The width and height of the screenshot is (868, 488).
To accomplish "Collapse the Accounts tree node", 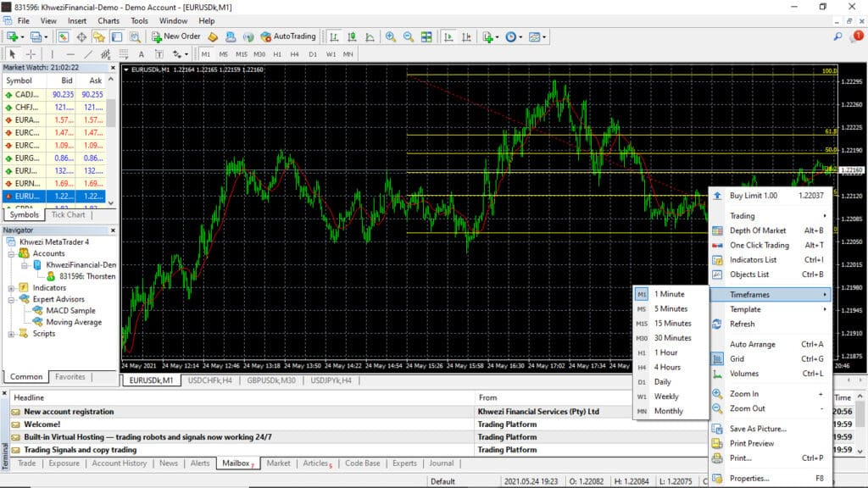I will tap(11, 253).
